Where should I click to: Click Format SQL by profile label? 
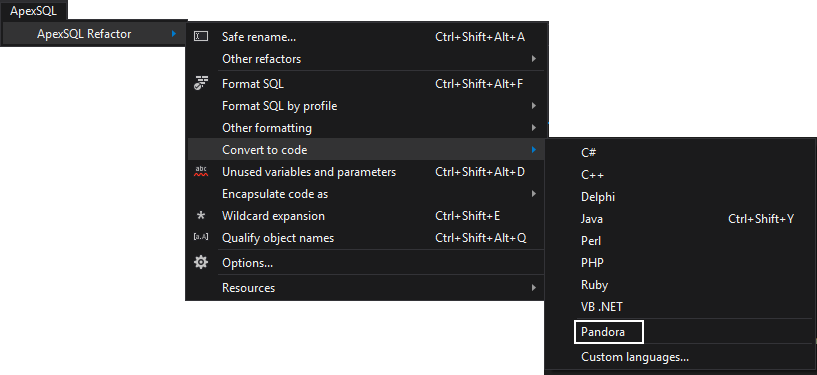[x=279, y=106]
